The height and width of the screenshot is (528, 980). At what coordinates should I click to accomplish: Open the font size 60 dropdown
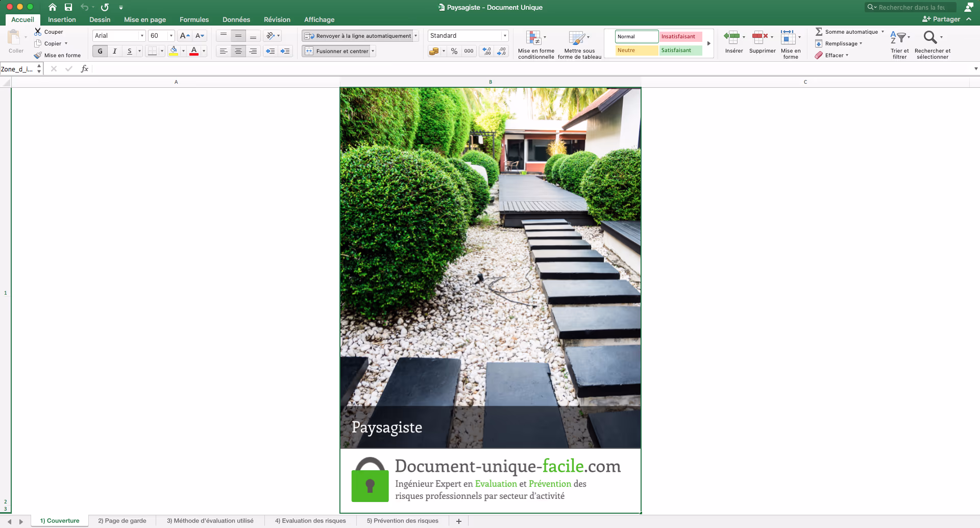171,36
